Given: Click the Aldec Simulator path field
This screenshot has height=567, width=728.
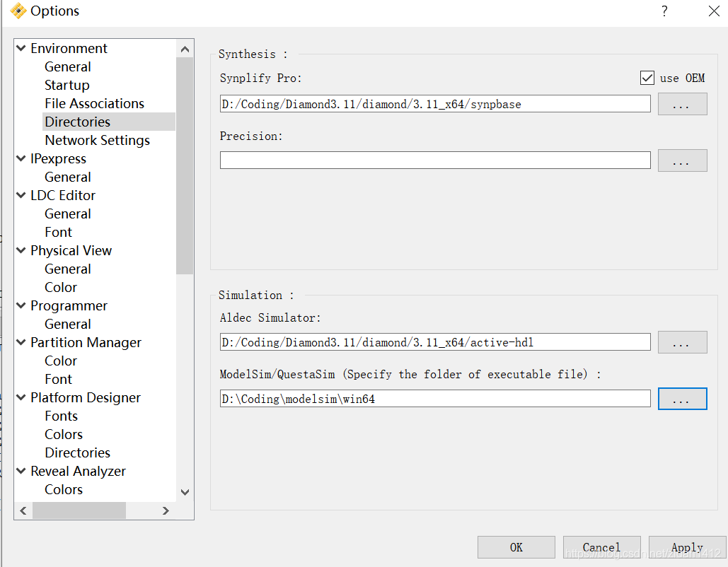Looking at the screenshot, I should tap(435, 342).
